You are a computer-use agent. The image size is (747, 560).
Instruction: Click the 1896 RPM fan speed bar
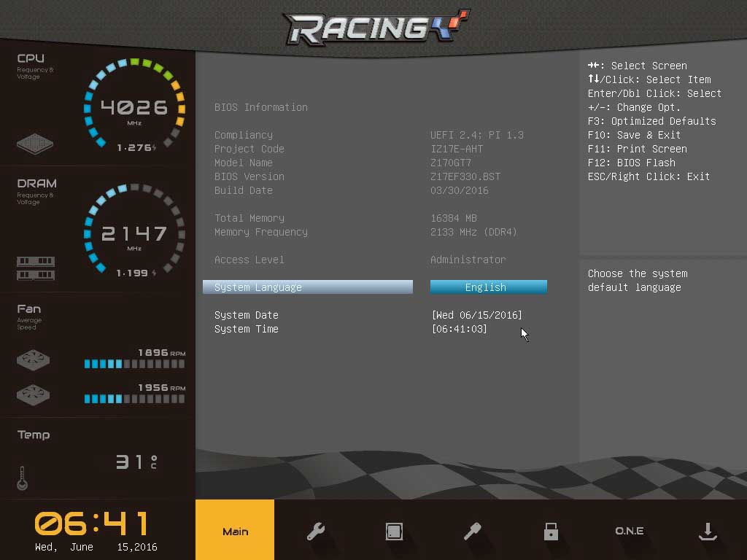click(x=134, y=365)
